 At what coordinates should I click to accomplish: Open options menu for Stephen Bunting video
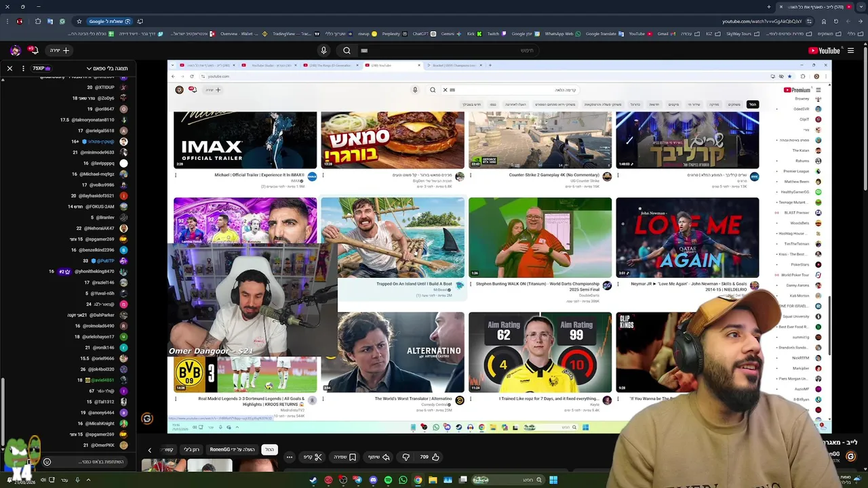point(471,284)
